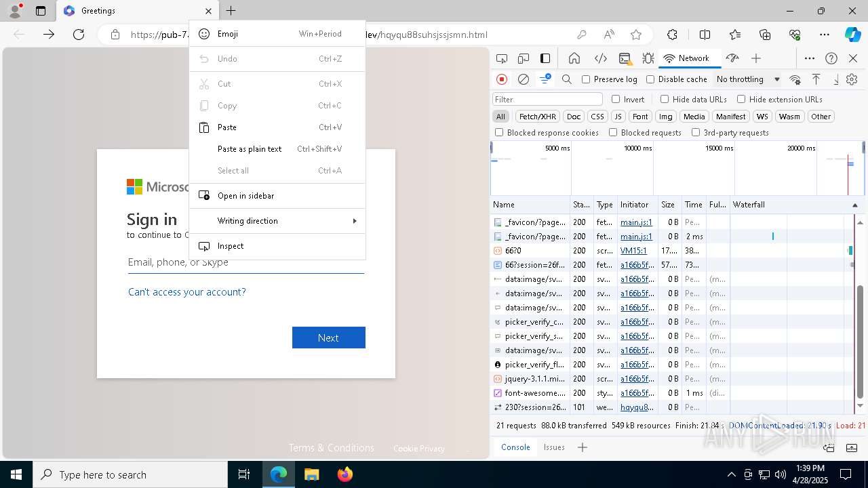Screen dimensions: 868x488
Task: Check the Invert filter option
Action: click(x=616, y=99)
